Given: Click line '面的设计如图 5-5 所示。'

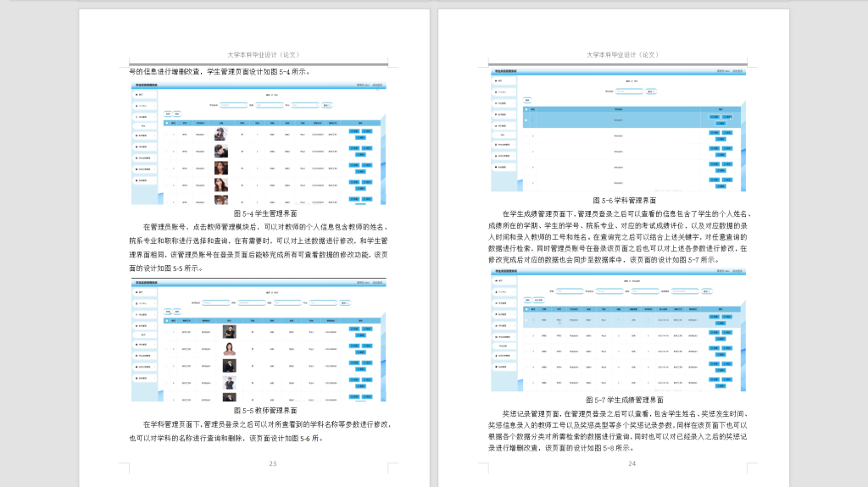Looking at the screenshot, I should pos(166,268).
